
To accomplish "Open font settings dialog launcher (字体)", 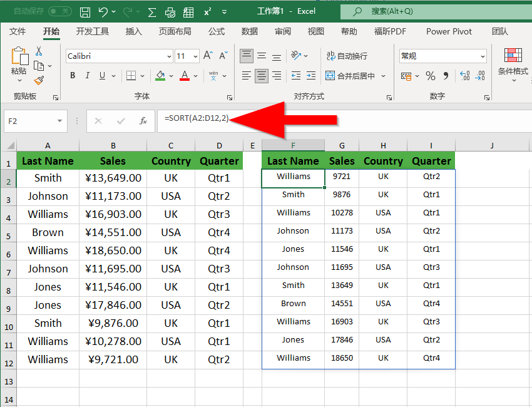I will tap(230, 98).
